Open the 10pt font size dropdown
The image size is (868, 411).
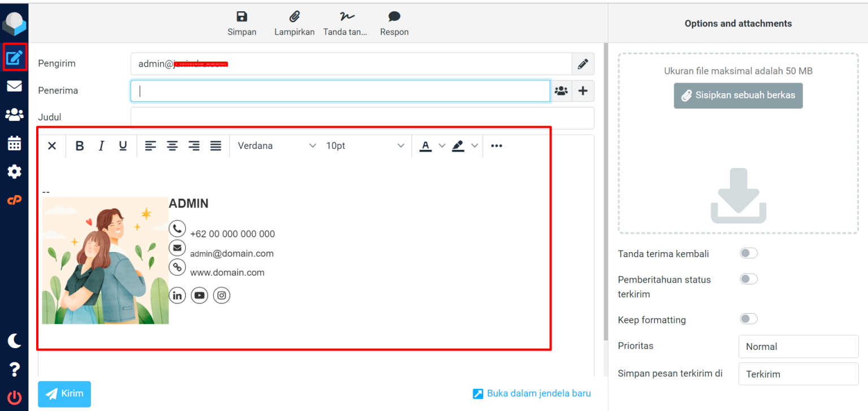364,146
